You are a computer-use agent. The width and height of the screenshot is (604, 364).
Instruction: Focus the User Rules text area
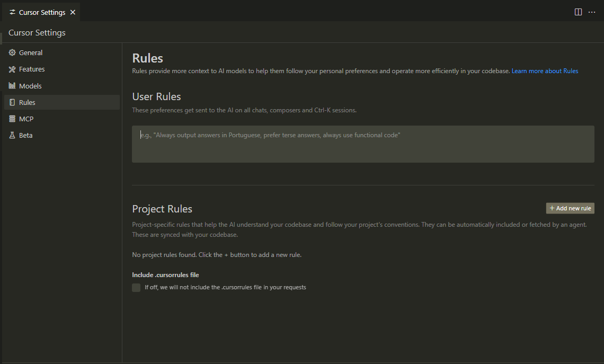(x=363, y=144)
